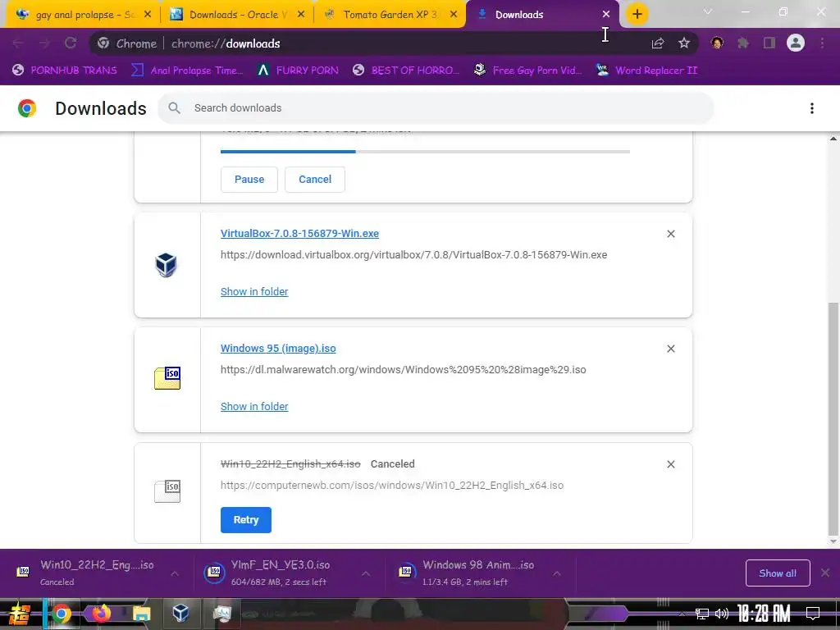Open the share this page icon

point(658,43)
